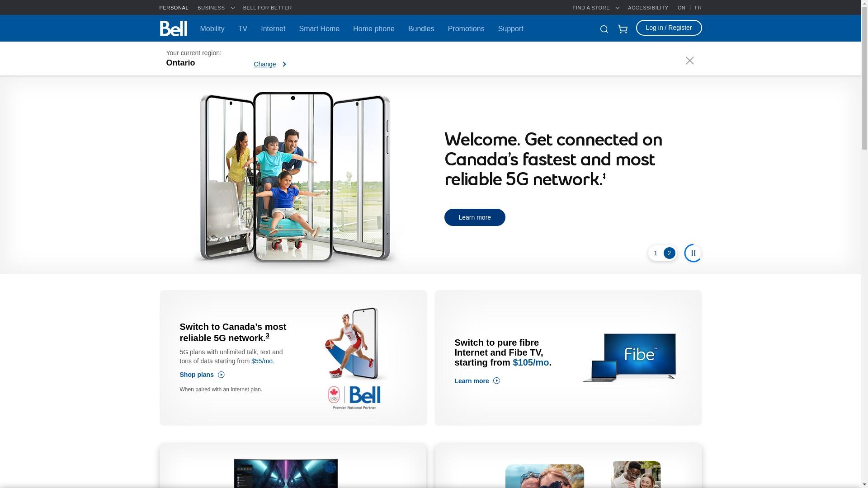Click the Ontario region text
Screen dimensions: 868x488
[181, 63]
